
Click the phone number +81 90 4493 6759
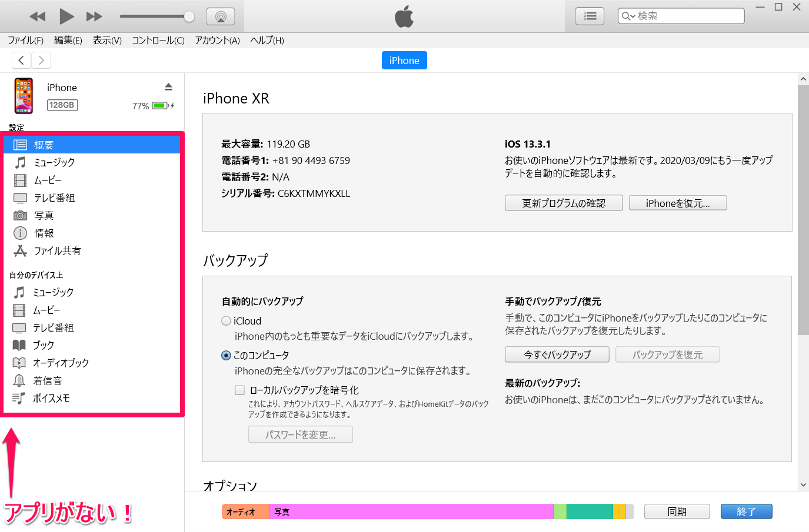pos(311,160)
